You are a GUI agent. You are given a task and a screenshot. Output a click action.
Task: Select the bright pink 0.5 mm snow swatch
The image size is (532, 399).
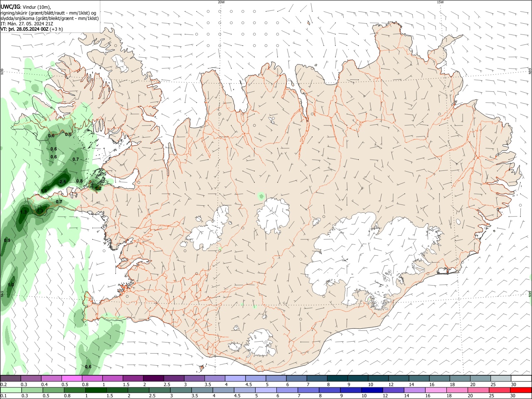pyautogui.click(x=71, y=378)
